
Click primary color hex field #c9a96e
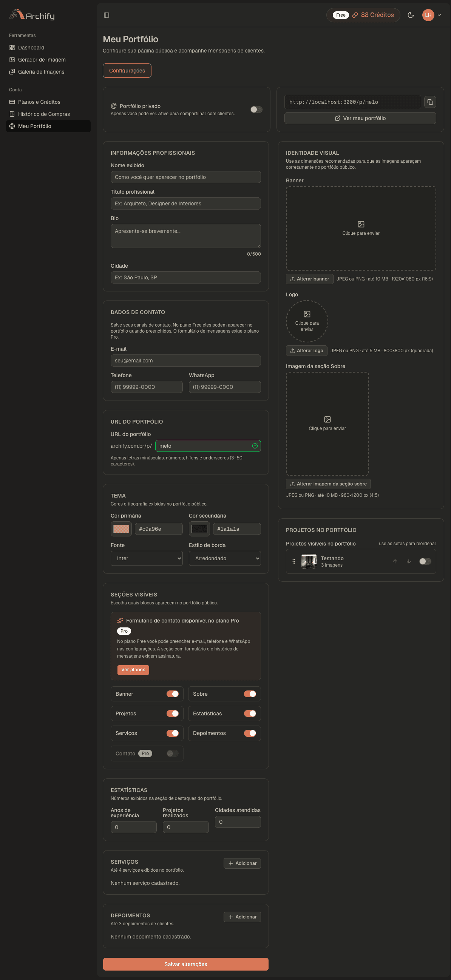click(x=159, y=529)
